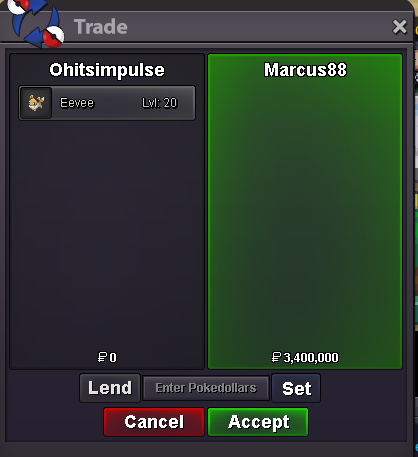Click the Marcus88 player name header
The height and width of the screenshot is (457, 418).
305,70
